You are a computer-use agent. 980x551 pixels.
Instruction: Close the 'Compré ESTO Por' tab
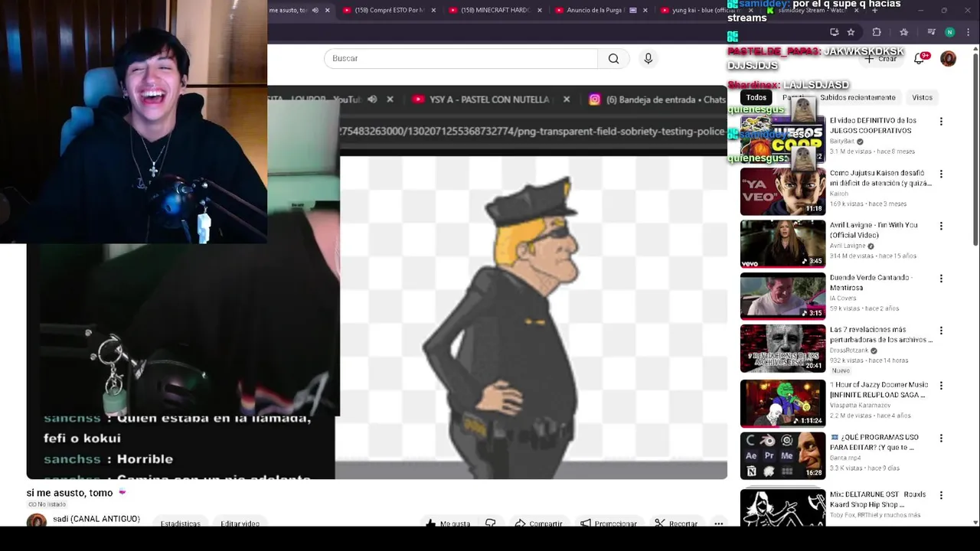(434, 10)
